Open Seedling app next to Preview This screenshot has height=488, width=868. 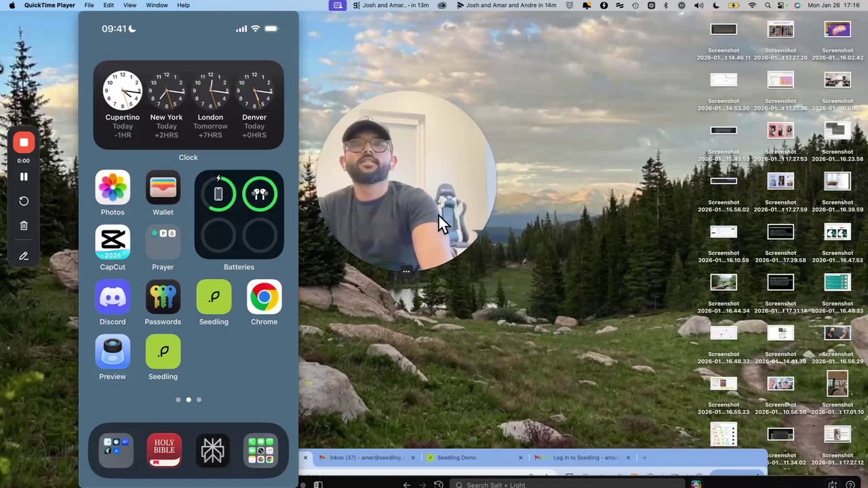pyautogui.click(x=163, y=352)
